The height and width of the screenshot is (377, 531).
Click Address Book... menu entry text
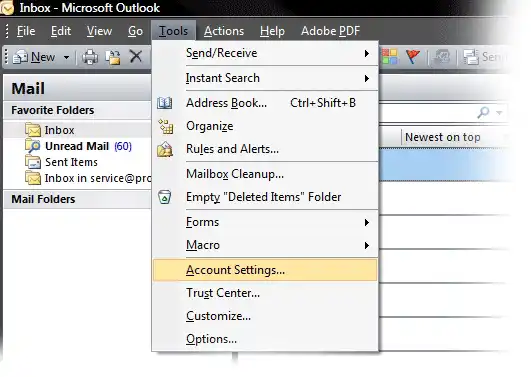(x=226, y=103)
